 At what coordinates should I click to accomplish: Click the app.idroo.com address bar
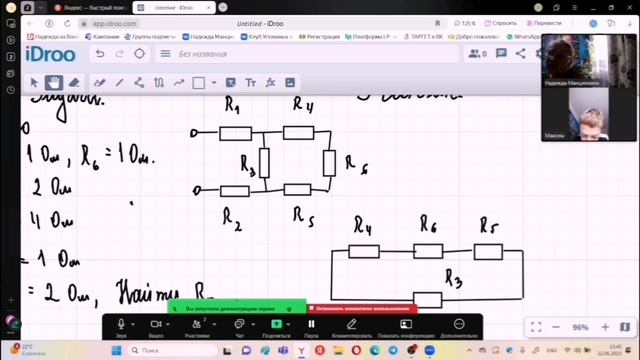[x=114, y=24]
